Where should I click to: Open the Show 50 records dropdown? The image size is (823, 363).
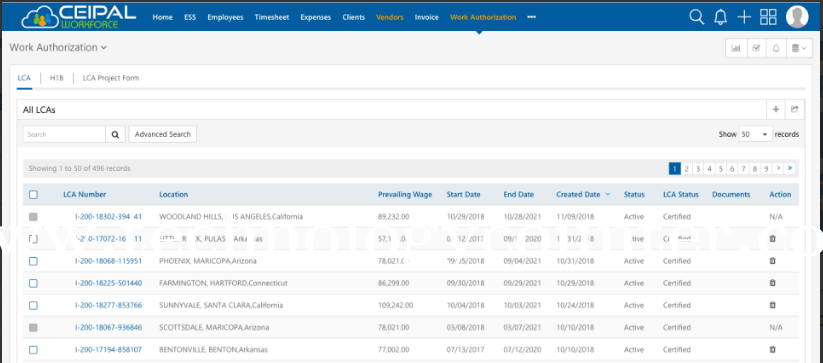[756, 134]
